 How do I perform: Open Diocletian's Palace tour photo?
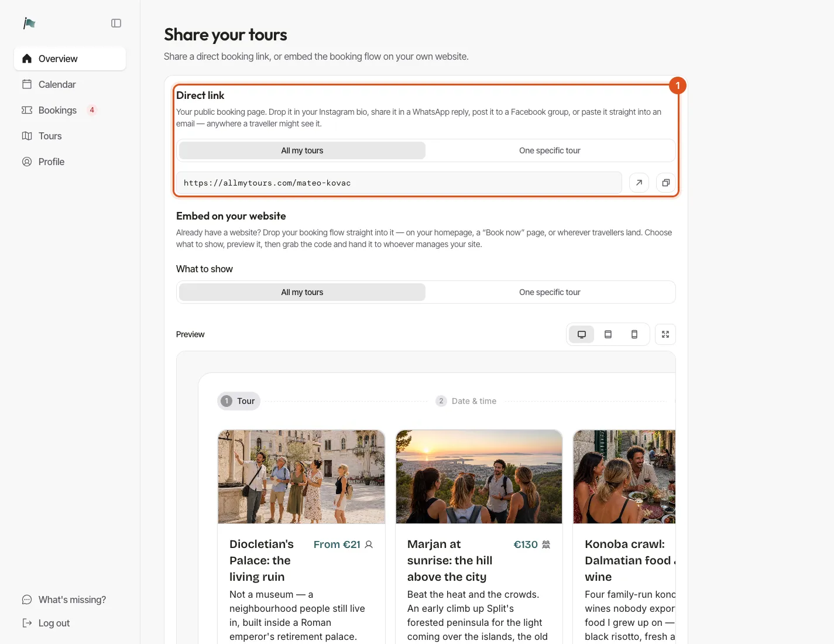301,477
